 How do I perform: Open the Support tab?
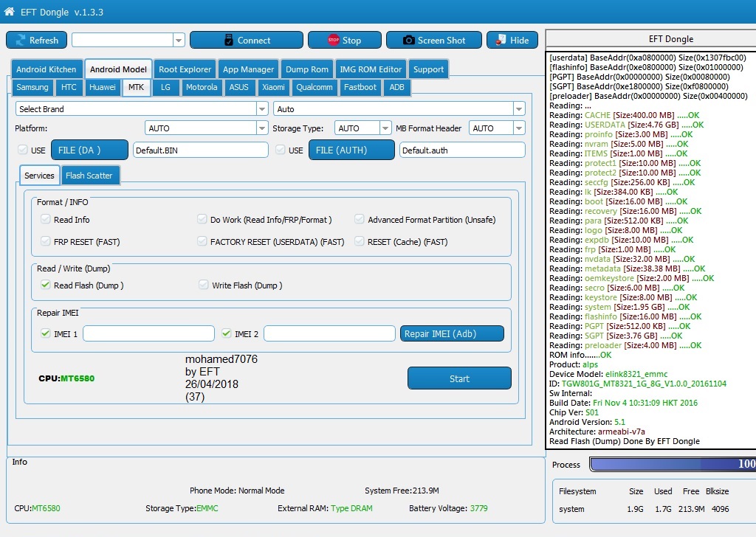[428, 69]
